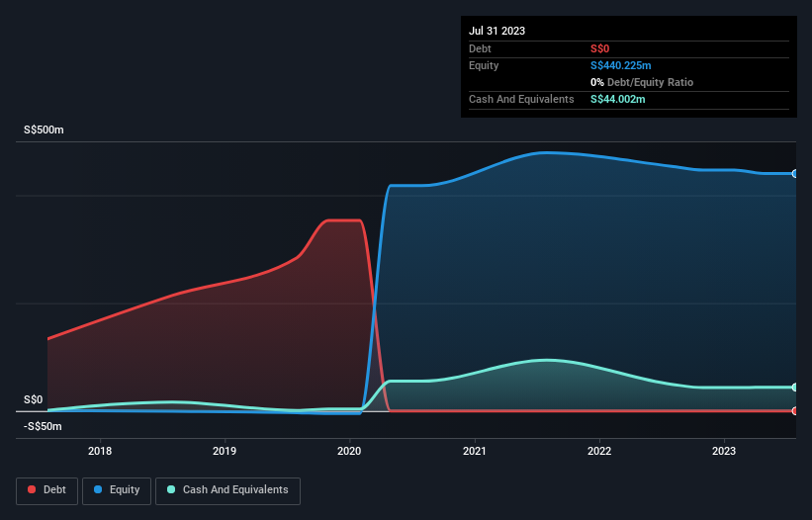Click the teal Cash And Equivalents legend dot
Viewport: 812px width, 520px height.
point(171,489)
